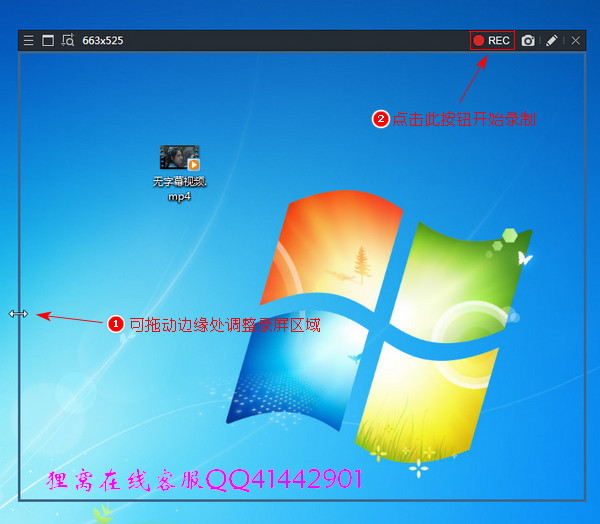Screen dimensions: 600x524
Task: Activate the pencil drawing tool
Action: (x=551, y=40)
